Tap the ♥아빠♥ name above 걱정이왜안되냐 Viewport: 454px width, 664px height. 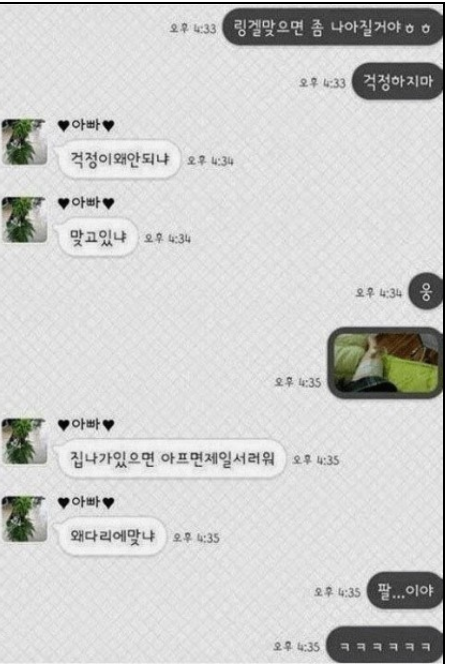86,125
